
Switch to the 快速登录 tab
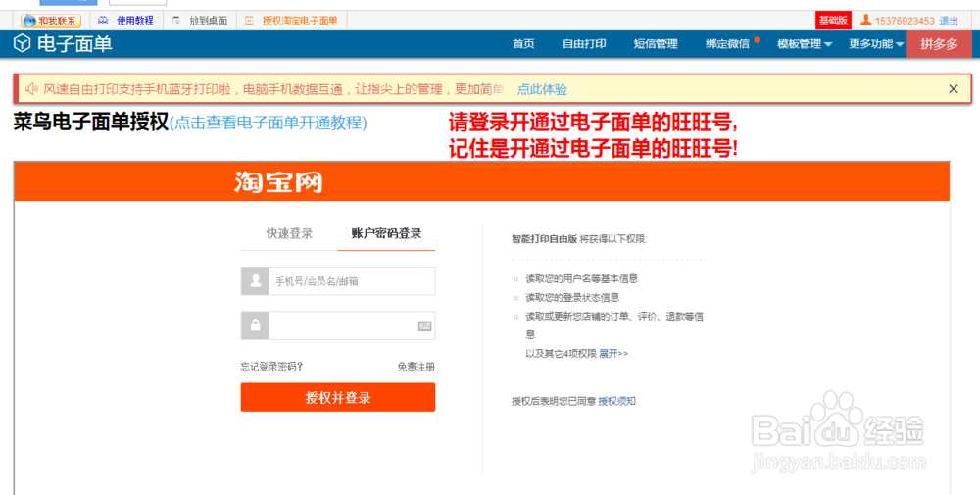pos(289,233)
